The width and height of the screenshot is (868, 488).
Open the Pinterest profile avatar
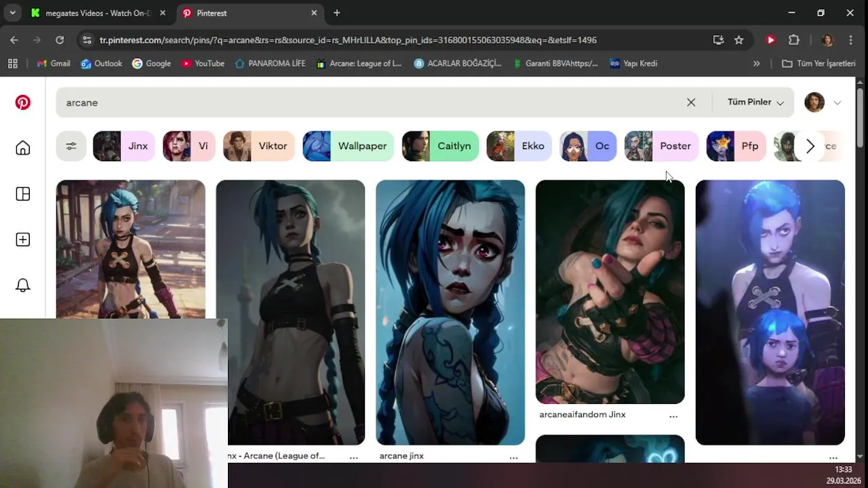[x=814, y=102]
